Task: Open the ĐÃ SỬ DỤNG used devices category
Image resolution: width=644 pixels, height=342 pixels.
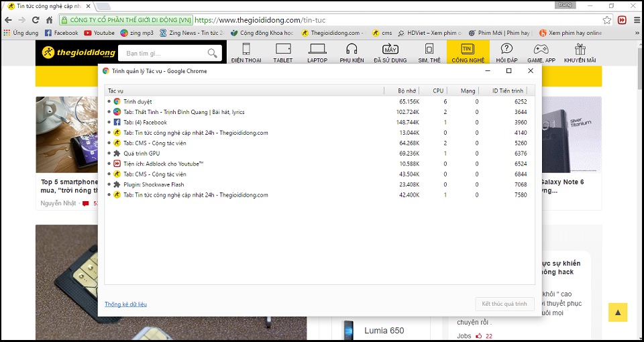Action: (390, 53)
